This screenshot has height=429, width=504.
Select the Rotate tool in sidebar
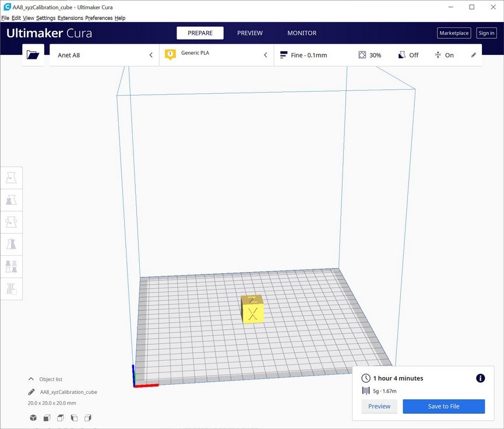pos(11,222)
